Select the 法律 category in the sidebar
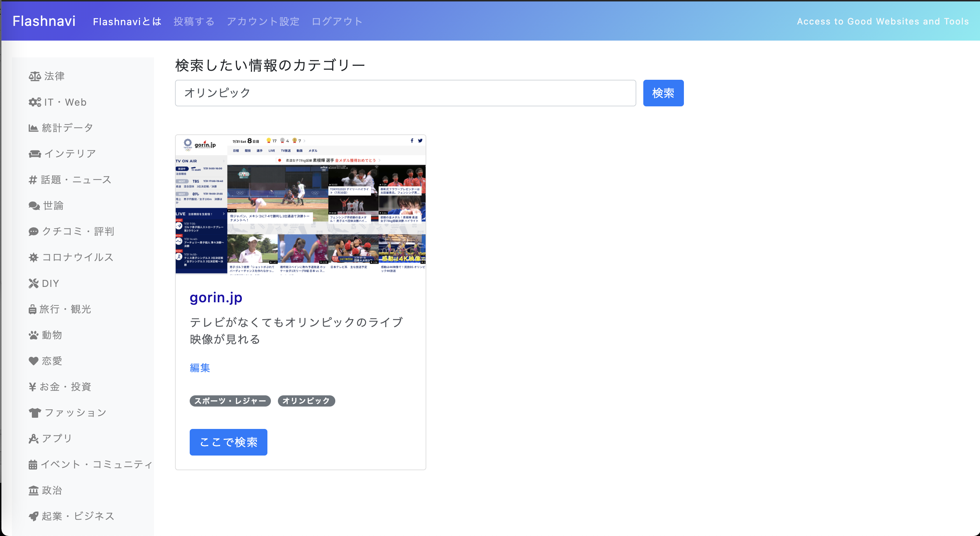Screen dimensions: 980x536 tap(53, 76)
